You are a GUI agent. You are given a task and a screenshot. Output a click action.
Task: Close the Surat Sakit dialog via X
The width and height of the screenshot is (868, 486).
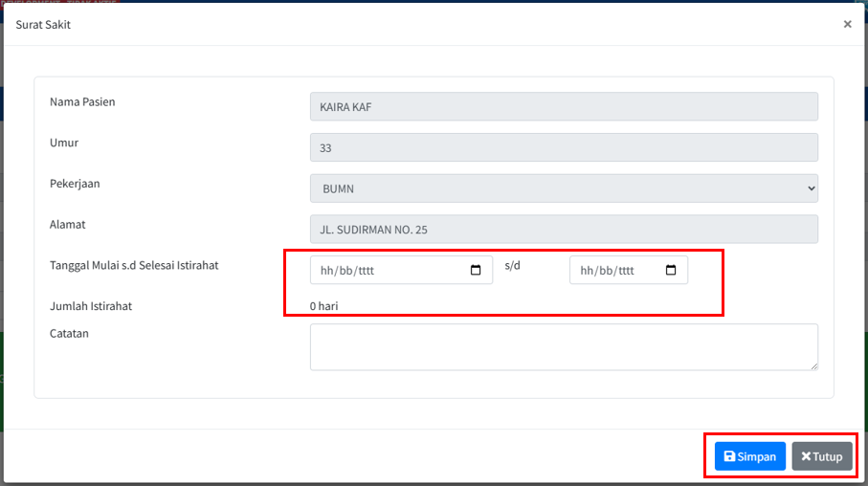tap(847, 25)
